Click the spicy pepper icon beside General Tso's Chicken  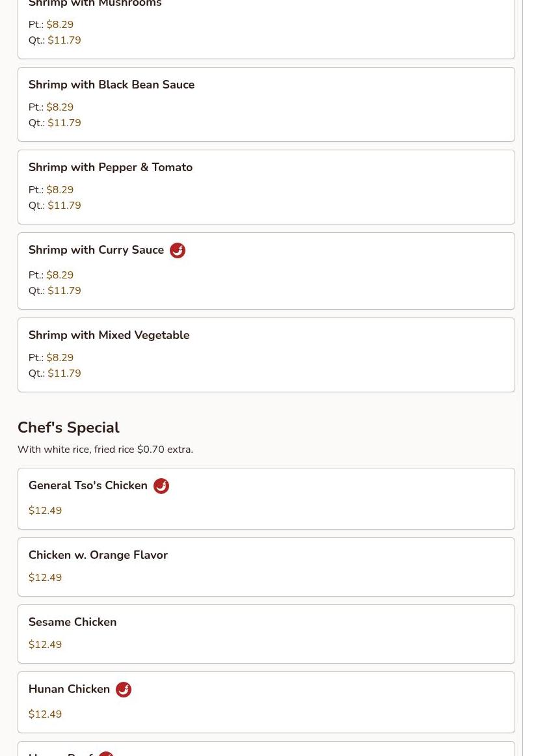[161, 486]
